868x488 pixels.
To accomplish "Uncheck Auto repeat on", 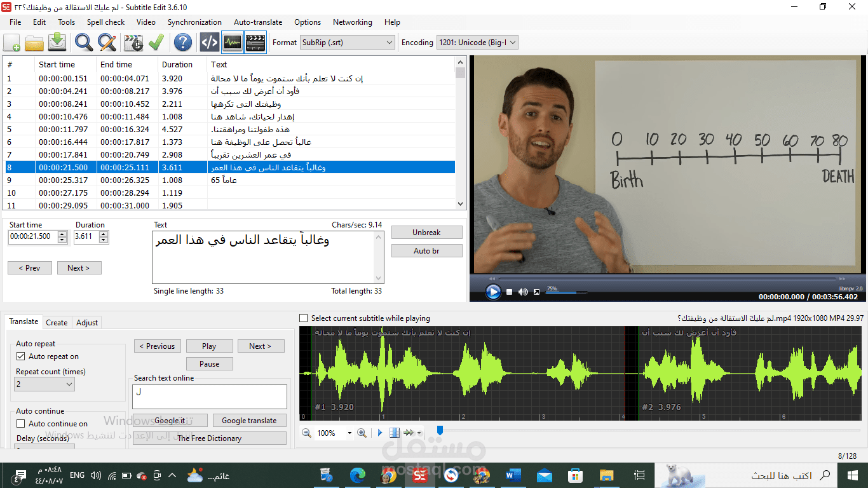I will (21, 356).
